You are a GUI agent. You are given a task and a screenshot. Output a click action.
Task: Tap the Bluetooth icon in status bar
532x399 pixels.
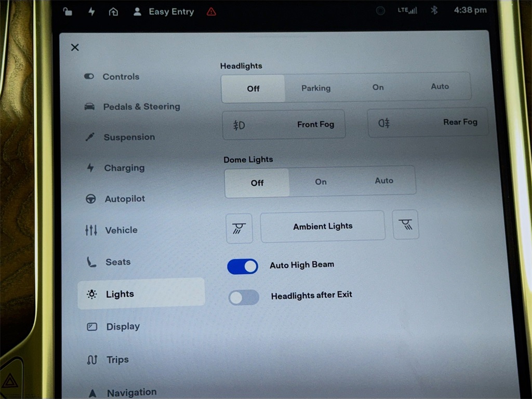click(x=434, y=10)
